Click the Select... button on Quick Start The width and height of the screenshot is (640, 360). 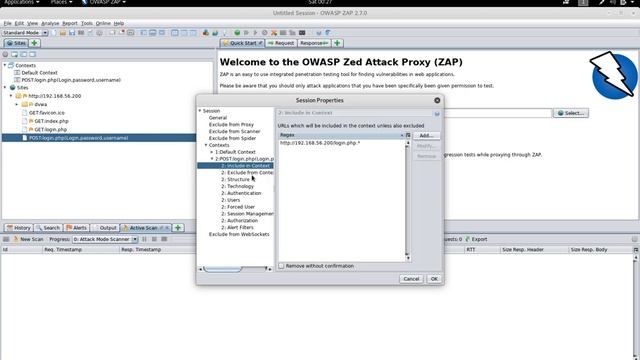[x=571, y=113]
